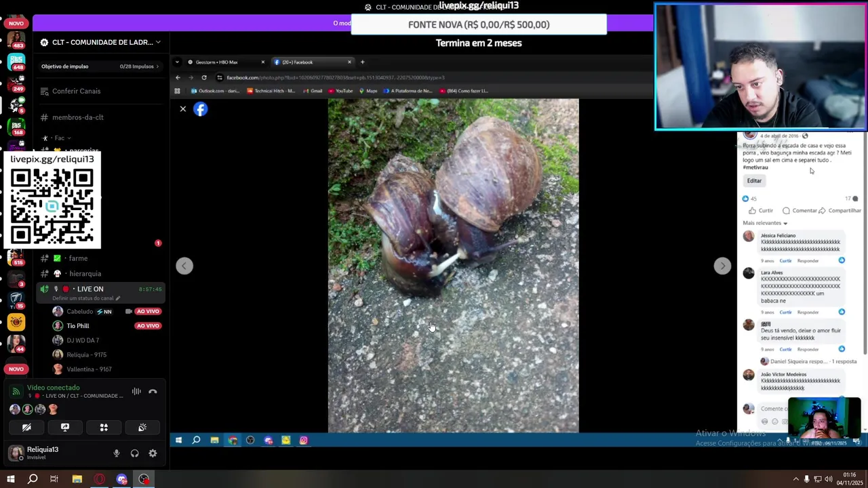
Task: Toggle noise suppression waveform icon
Action: (x=136, y=392)
